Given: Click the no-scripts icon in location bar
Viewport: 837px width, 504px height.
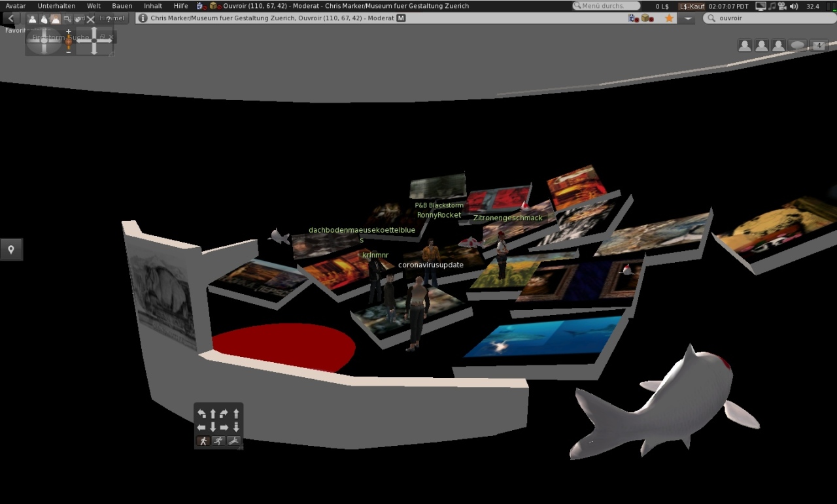Looking at the screenshot, I should pyautogui.click(x=634, y=18).
